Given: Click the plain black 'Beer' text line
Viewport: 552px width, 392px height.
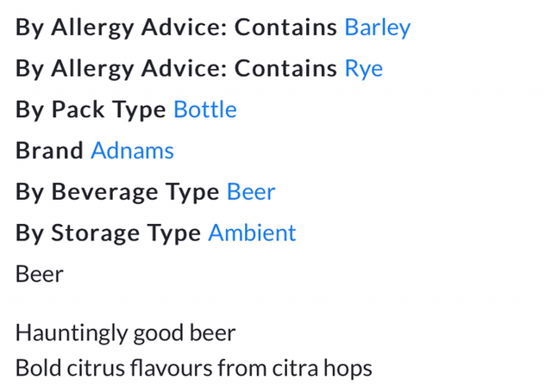Looking at the screenshot, I should click(40, 274).
